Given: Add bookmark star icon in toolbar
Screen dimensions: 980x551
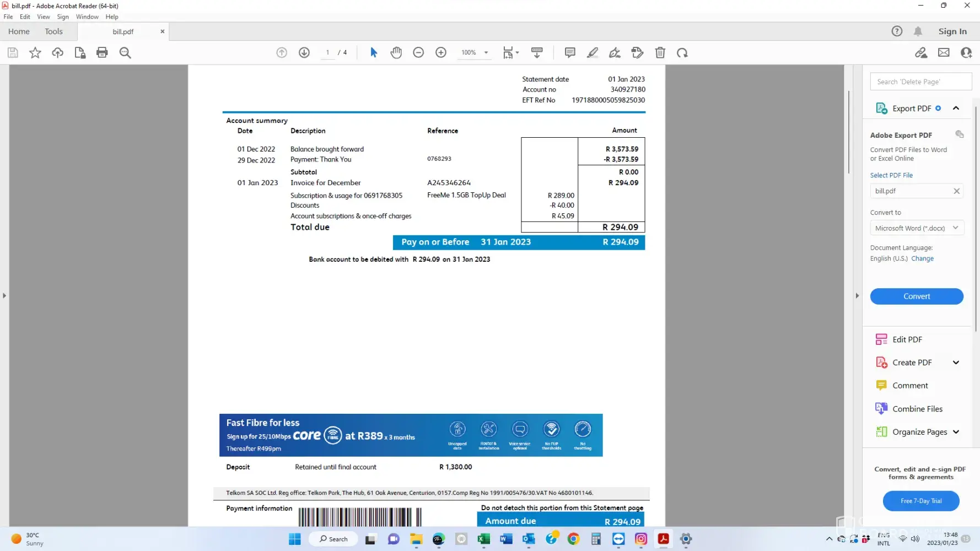Looking at the screenshot, I should pyautogui.click(x=35, y=53).
